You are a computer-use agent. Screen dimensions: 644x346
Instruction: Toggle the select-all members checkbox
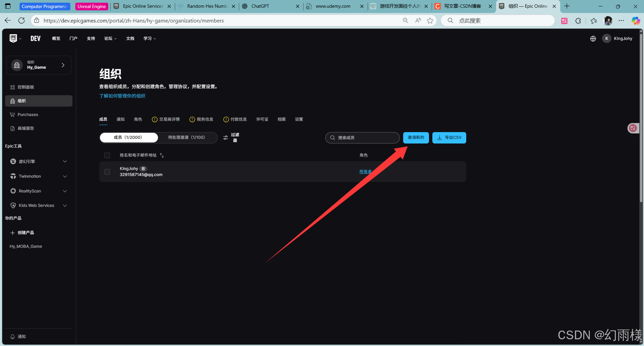tap(107, 155)
